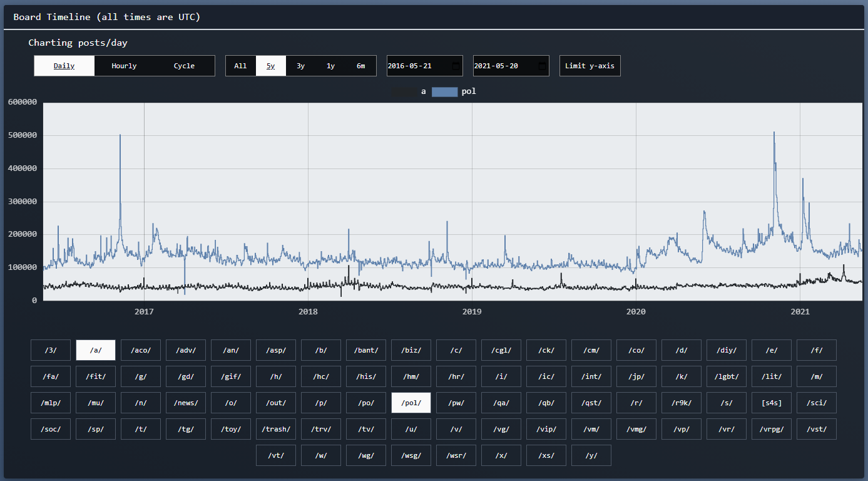This screenshot has height=481, width=868.
Task: Select the 3y time range
Action: pyautogui.click(x=300, y=66)
